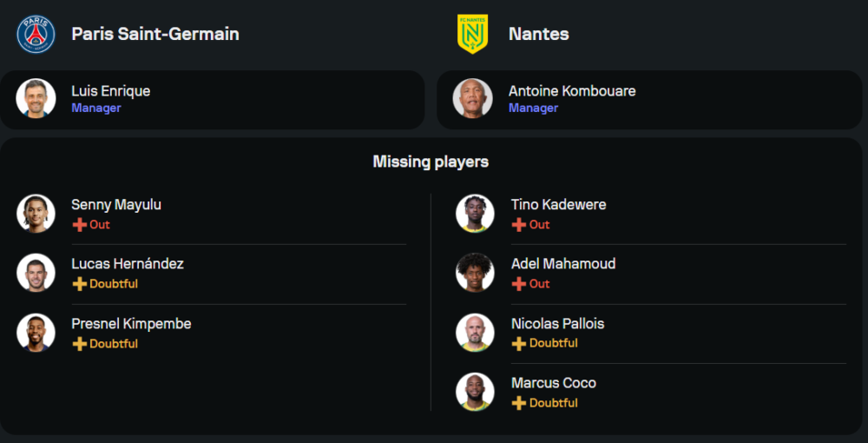
Task: Click the yellow Doubtful cross for Nicolas Pallois
Action: (519, 343)
